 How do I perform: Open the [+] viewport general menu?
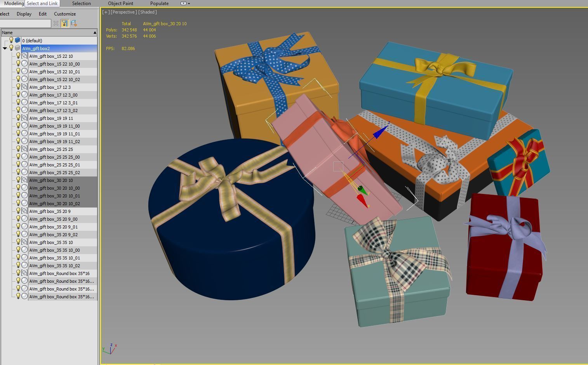click(x=105, y=12)
